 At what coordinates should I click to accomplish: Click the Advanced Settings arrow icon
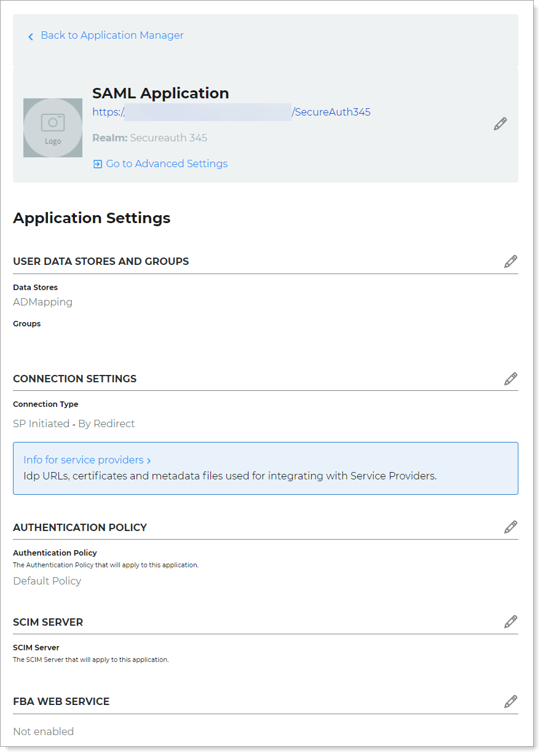[97, 164]
